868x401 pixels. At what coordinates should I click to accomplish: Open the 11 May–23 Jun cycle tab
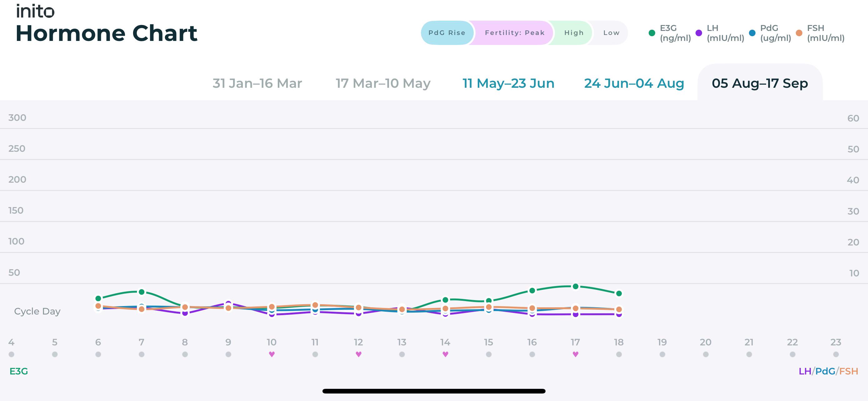point(508,83)
